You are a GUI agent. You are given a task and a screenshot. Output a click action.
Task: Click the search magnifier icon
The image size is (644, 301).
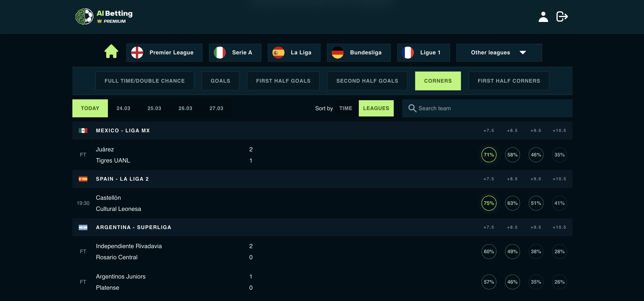(412, 108)
